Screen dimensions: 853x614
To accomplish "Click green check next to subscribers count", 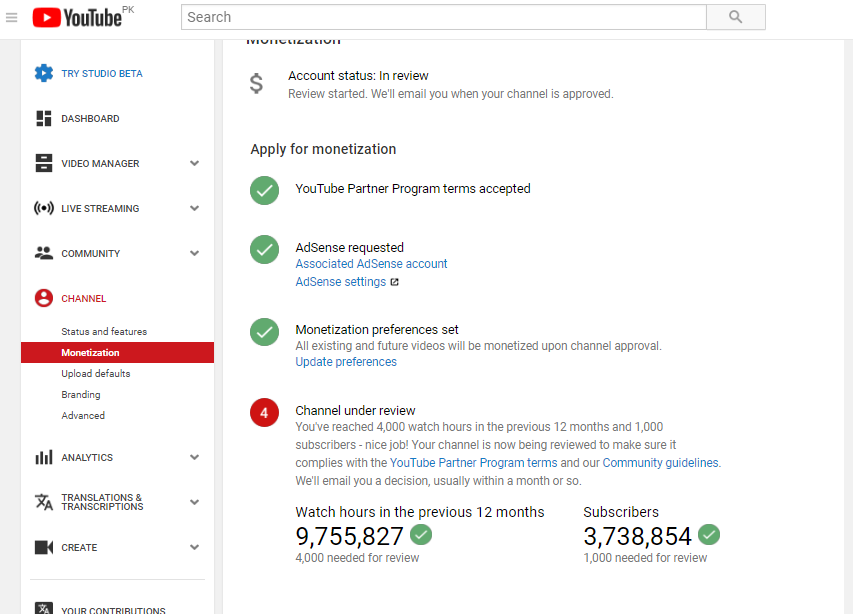I will click(x=709, y=535).
